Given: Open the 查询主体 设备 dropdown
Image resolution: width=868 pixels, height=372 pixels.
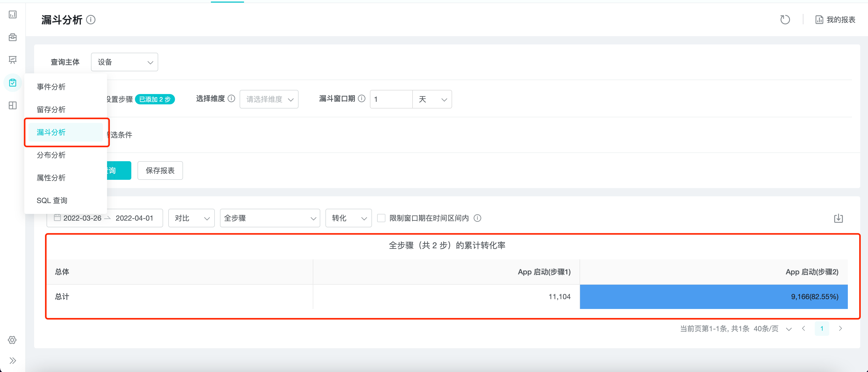Looking at the screenshot, I should tap(124, 62).
